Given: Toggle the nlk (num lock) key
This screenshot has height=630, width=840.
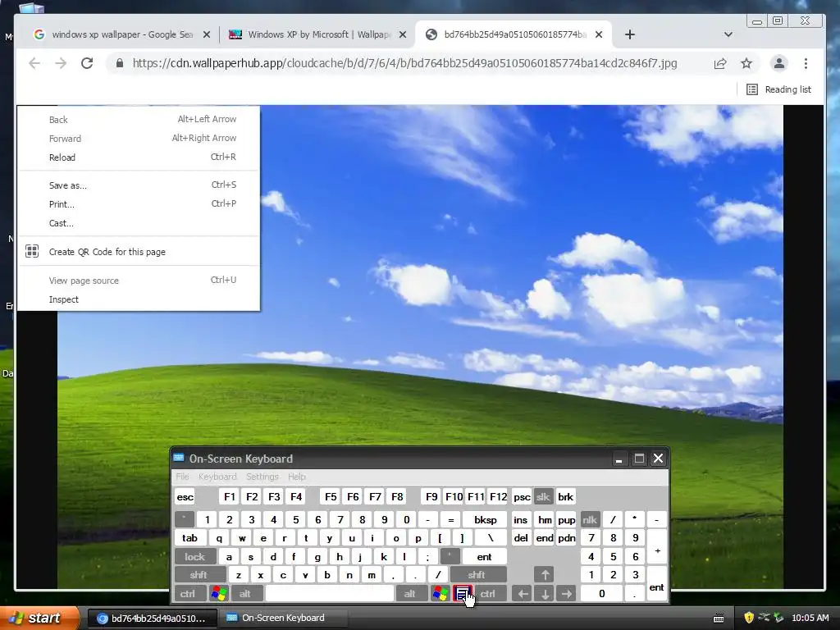Looking at the screenshot, I should pyautogui.click(x=589, y=519).
